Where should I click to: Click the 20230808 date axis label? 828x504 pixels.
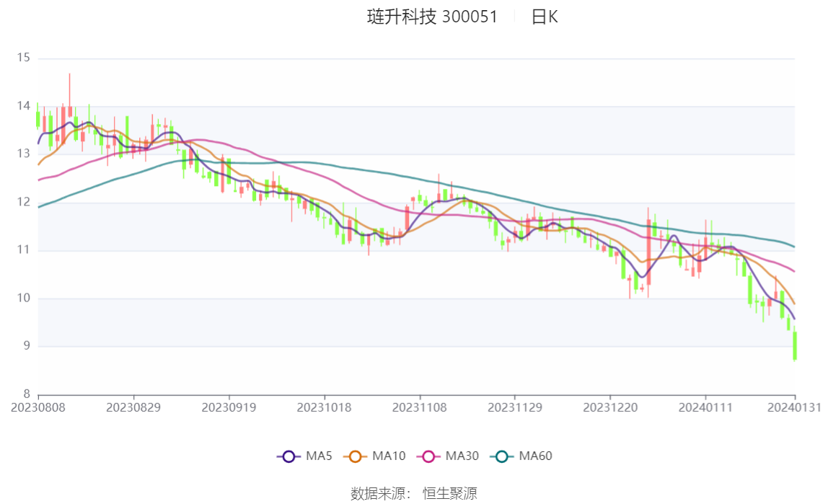point(38,408)
